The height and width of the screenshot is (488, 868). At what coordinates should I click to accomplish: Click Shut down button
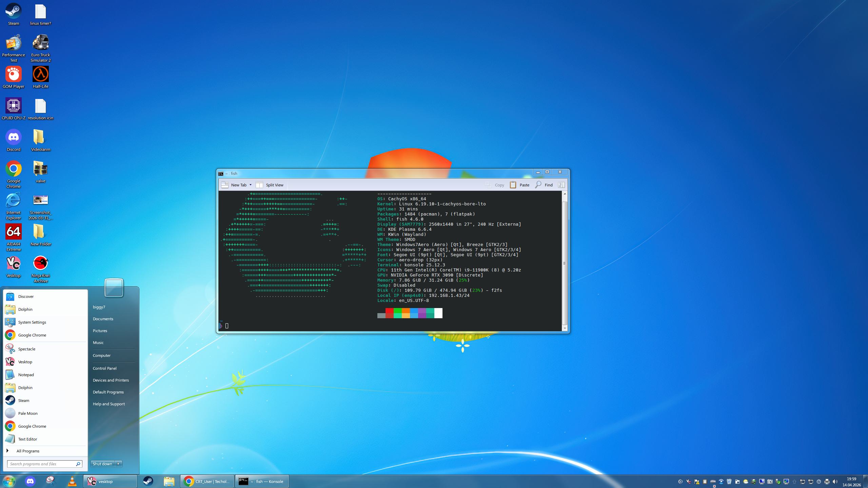pos(102,464)
